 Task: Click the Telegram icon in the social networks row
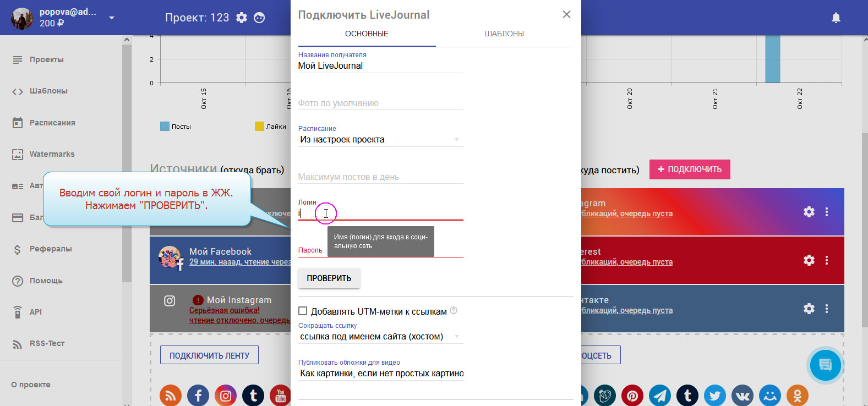point(660,395)
